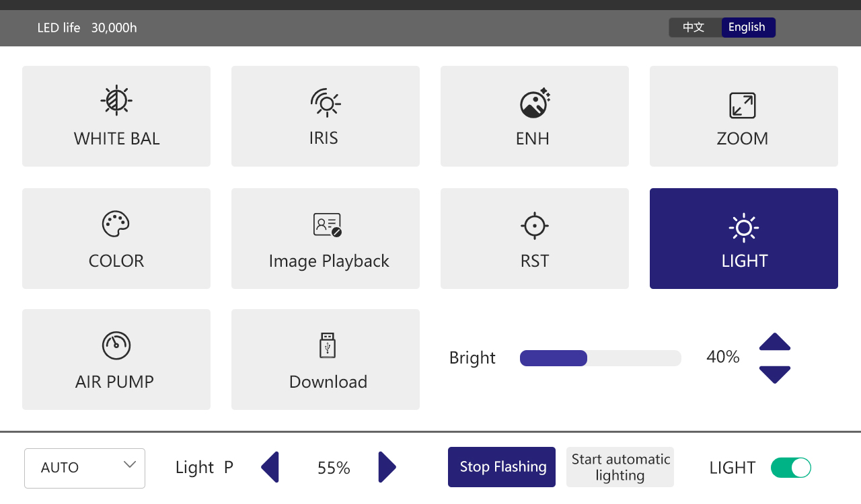The image size is (861, 504).
Task: Switch language to 中文
Action: tap(694, 28)
